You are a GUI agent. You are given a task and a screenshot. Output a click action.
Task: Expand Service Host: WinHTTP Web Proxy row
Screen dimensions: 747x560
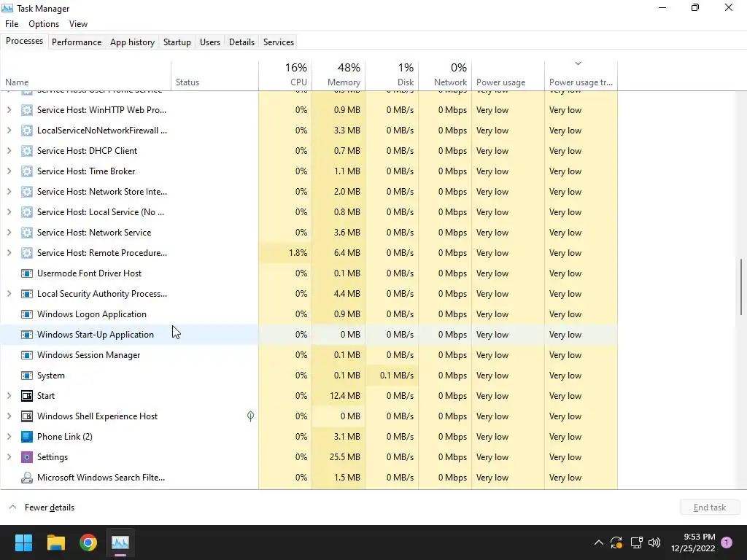click(x=9, y=110)
